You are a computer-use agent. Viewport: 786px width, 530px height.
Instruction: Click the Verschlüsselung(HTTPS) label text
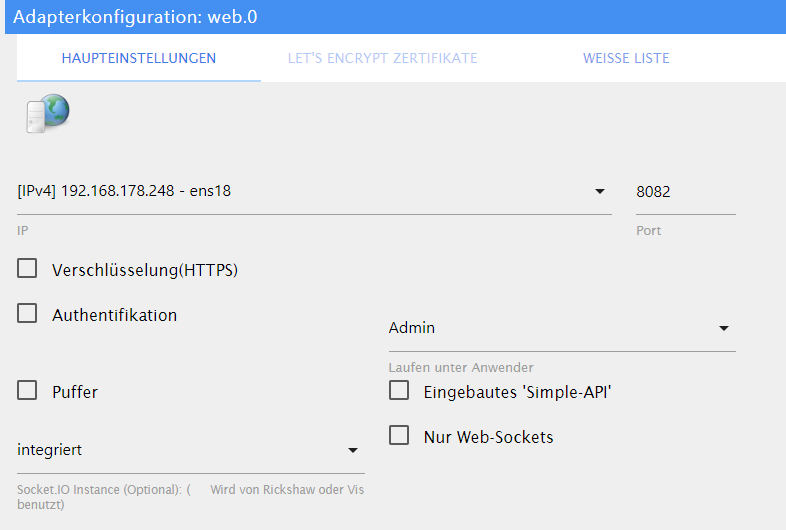[x=145, y=270]
